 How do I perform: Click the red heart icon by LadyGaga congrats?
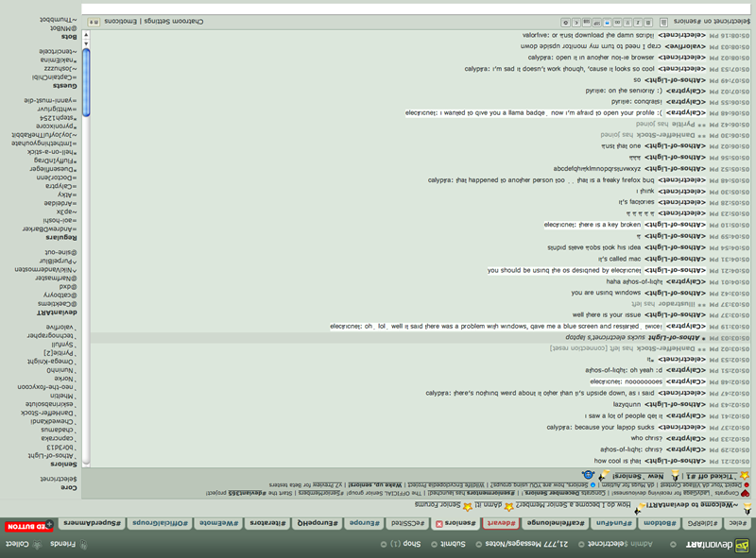745,494
